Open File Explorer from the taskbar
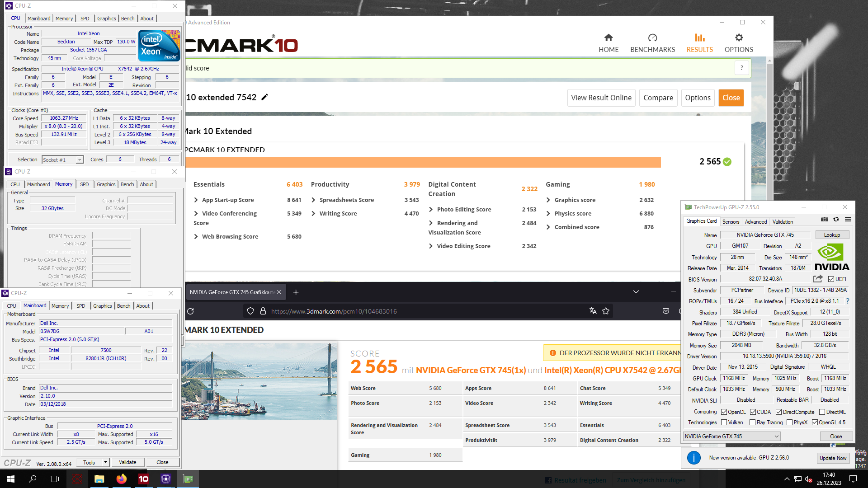Image resolution: width=868 pixels, height=488 pixels. click(99, 479)
